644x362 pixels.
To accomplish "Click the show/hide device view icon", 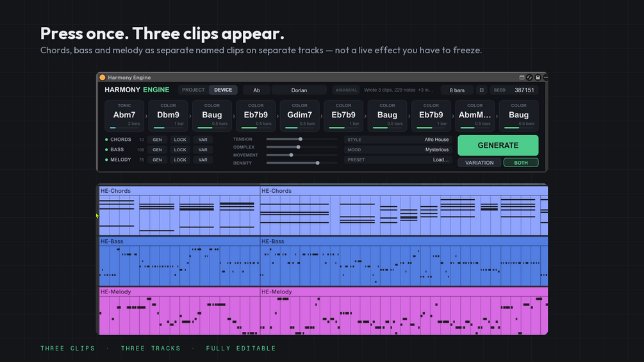I will click(522, 77).
